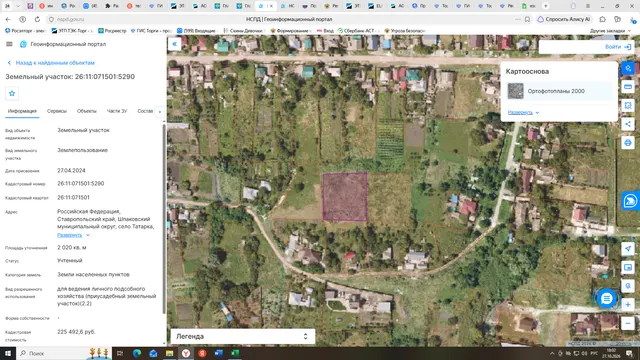Expand the full address text
The height and width of the screenshot is (360, 640).
[73, 235]
